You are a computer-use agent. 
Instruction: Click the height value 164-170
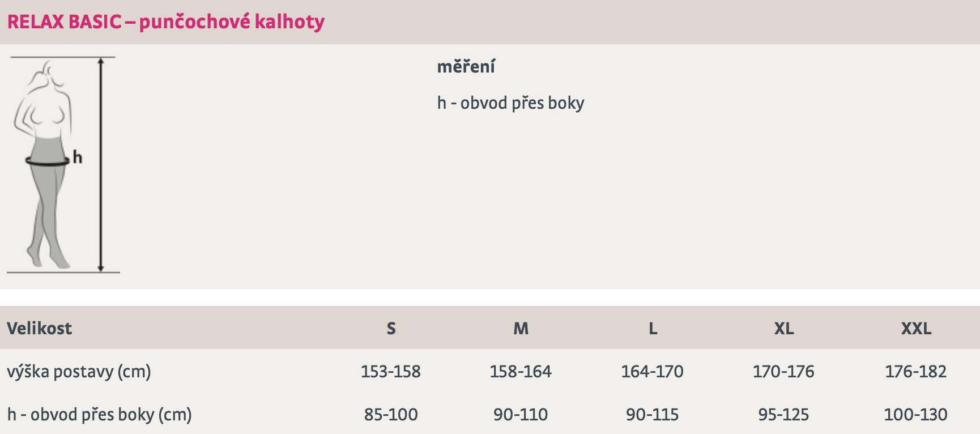coord(653,372)
